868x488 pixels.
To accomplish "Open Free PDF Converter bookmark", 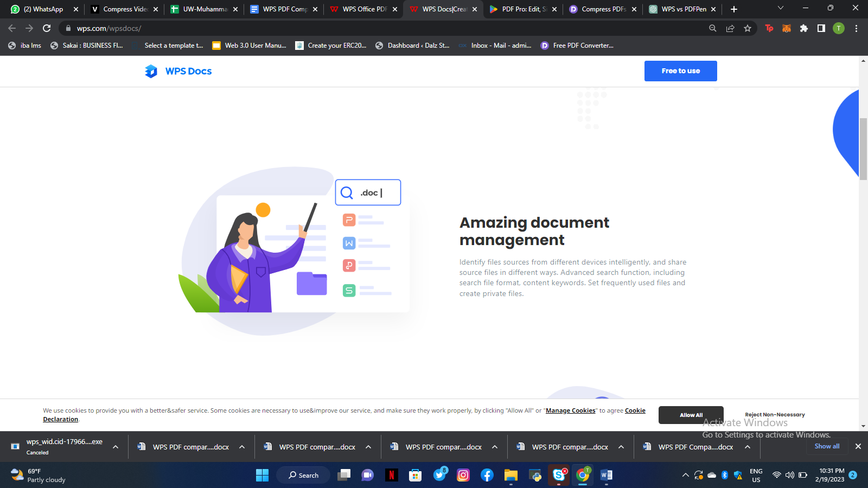I will (x=577, y=46).
